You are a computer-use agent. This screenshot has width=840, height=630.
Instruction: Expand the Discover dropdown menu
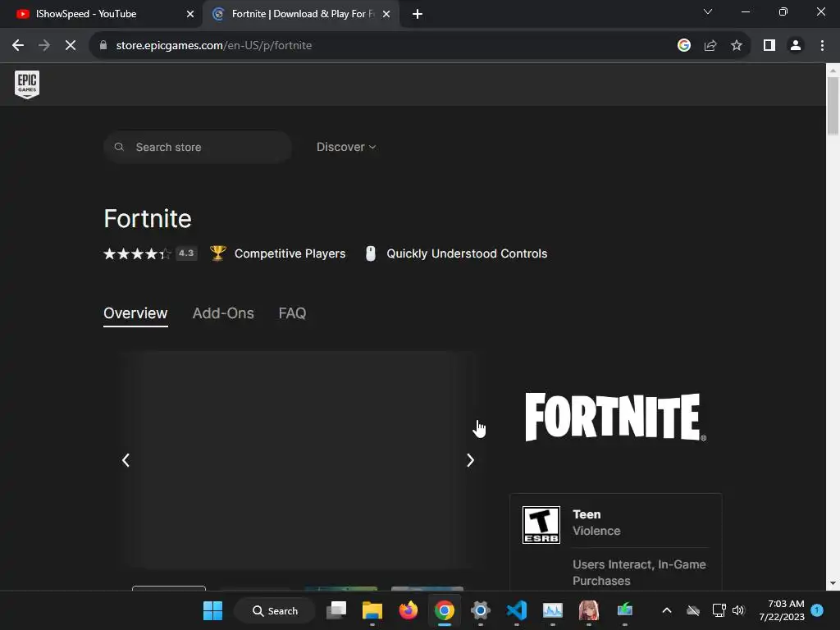click(x=346, y=147)
